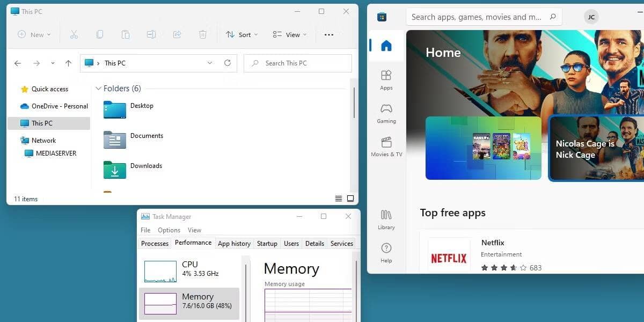Image resolution: width=644 pixels, height=322 pixels.
Task: Click the games collection banner card in Store
Action: coord(484,148)
